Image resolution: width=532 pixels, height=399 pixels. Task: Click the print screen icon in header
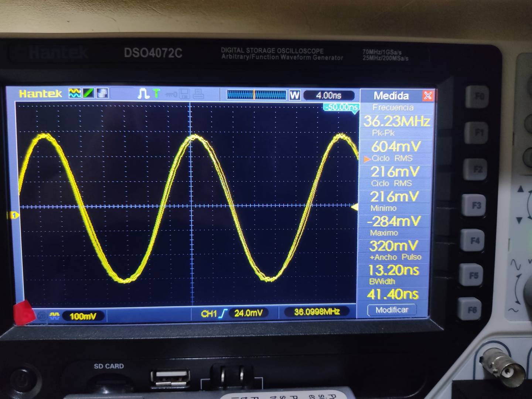point(102,93)
